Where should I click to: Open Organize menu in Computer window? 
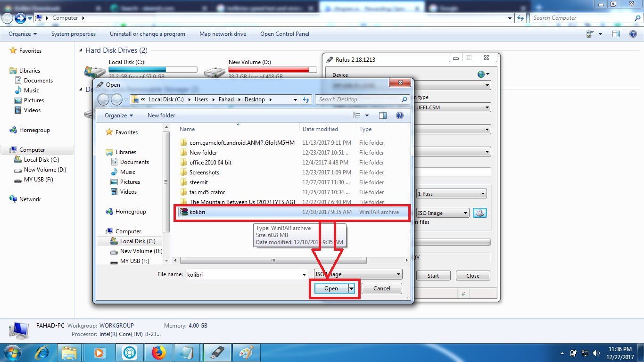(23, 34)
